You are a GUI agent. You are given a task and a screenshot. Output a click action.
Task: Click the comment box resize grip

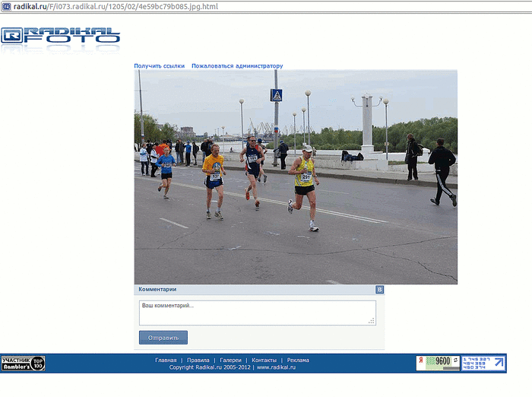(x=372, y=321)
